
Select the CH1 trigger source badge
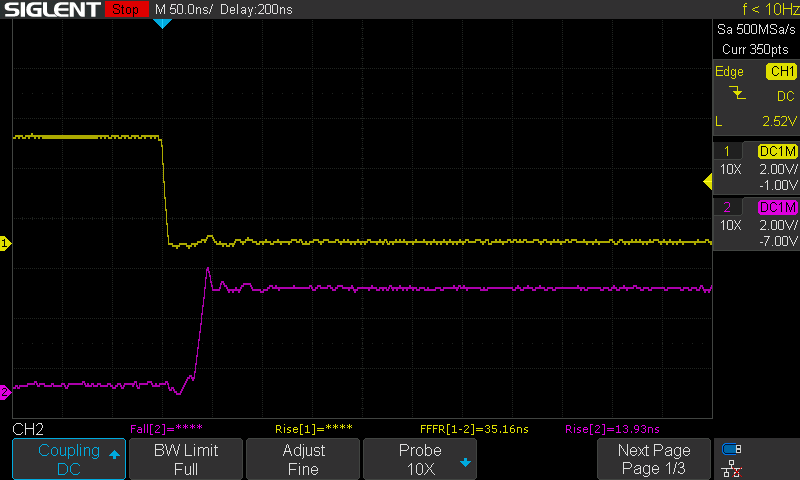[781, 71]
